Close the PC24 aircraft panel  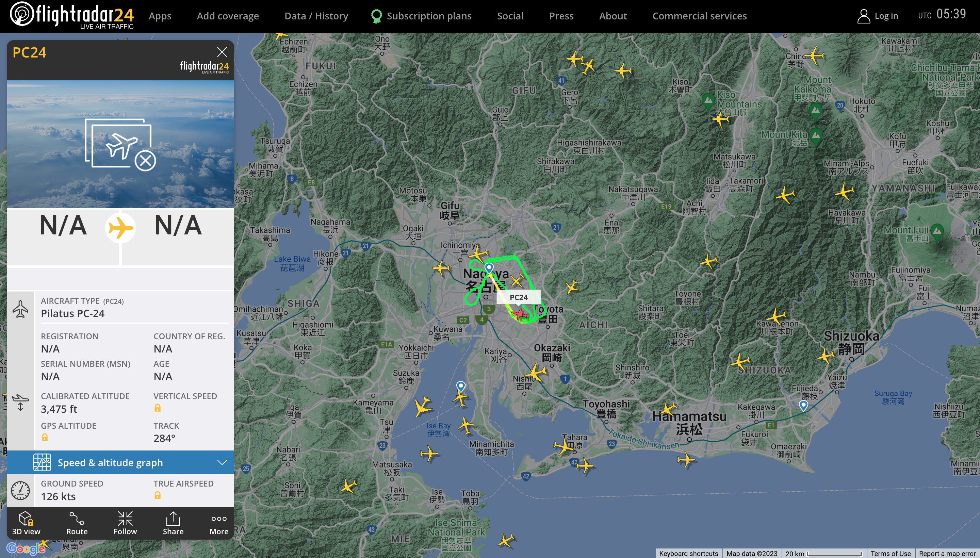[x=222, y=52]
